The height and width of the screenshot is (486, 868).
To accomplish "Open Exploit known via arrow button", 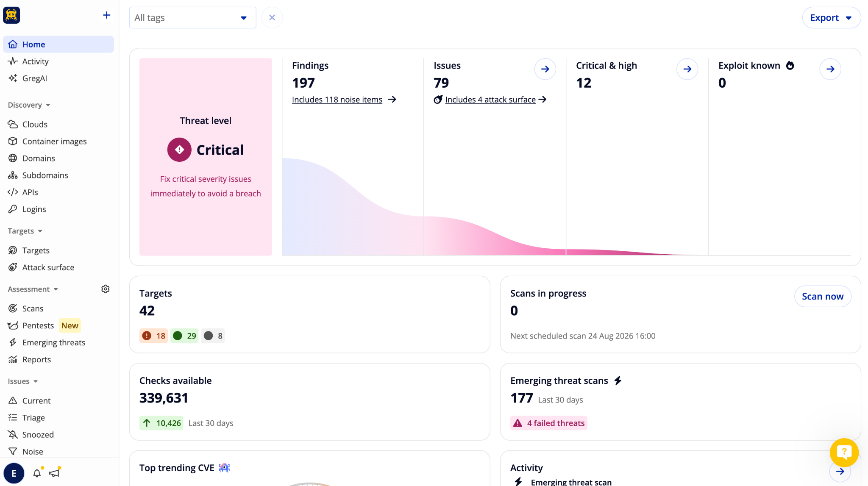I will pos(830,69).
